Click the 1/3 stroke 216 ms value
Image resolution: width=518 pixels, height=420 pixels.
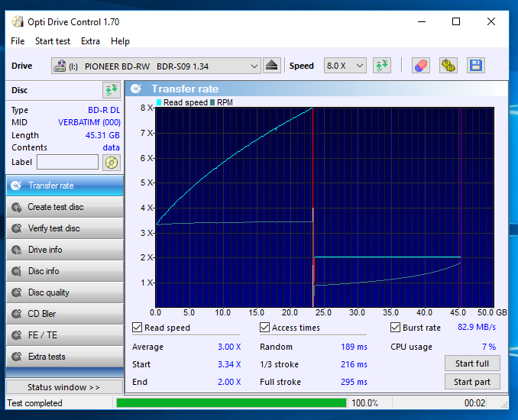pyautogui.click(x=354, y=364)
